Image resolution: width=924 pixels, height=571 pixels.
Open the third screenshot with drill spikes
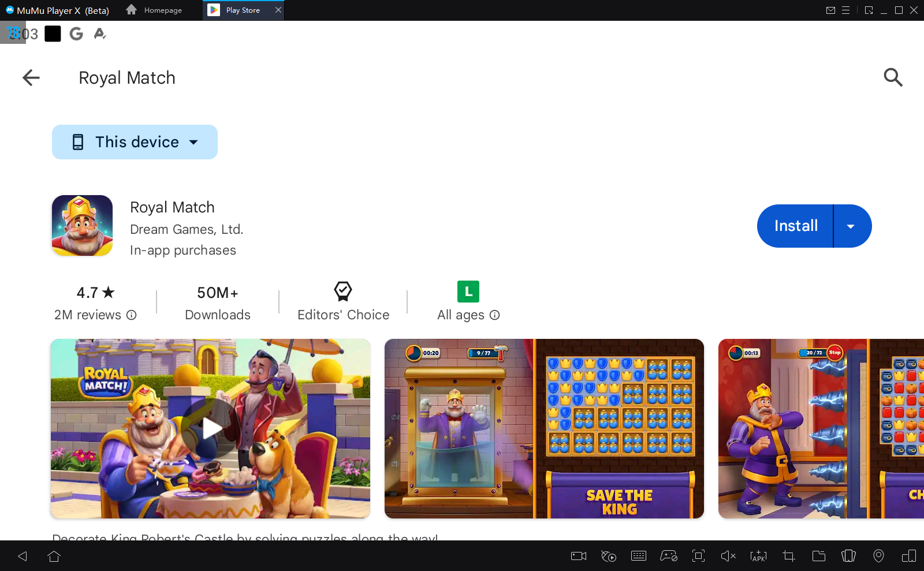pos(821,428)
